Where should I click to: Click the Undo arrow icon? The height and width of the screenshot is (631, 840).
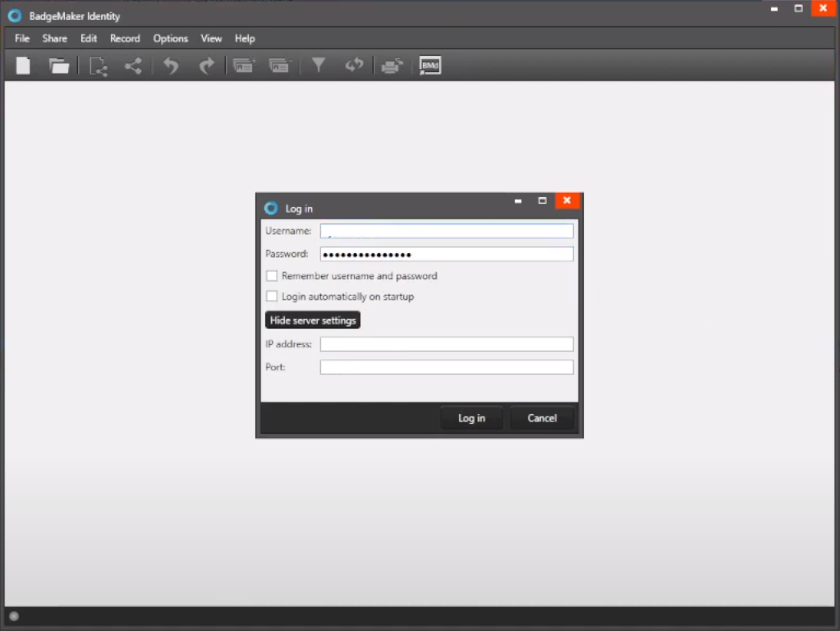[x=171, y=66]
